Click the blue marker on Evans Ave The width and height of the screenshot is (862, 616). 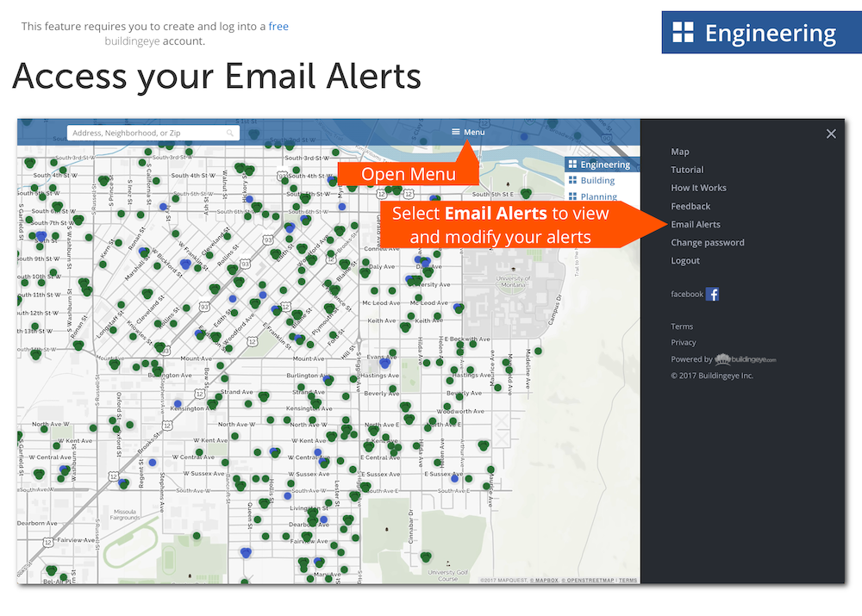click(384, 363)
